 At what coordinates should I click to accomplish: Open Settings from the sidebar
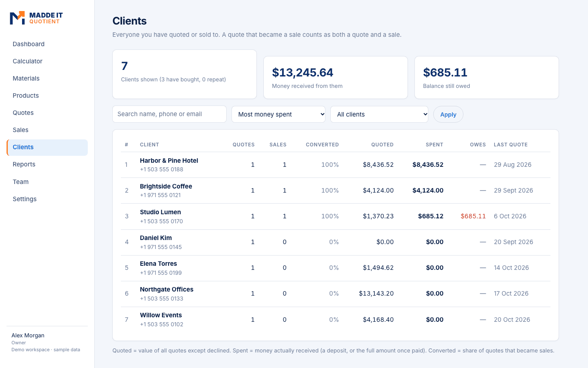(47, 199)
